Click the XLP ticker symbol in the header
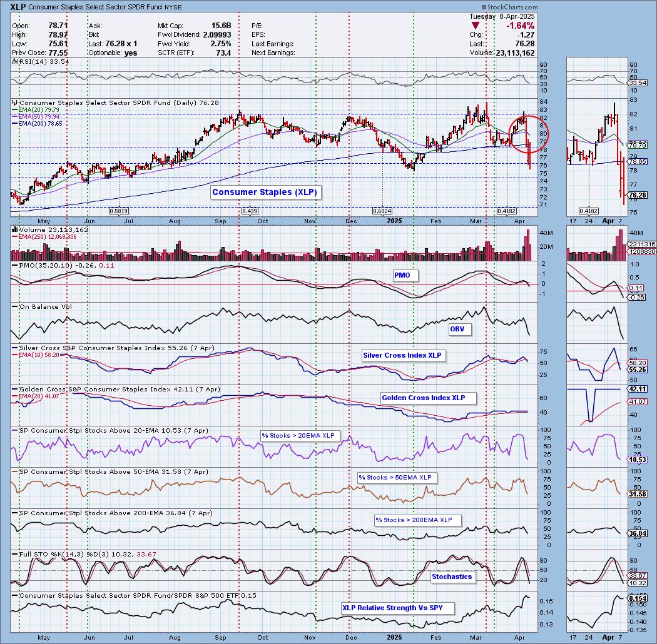657x644 pixels. coord(18,7)
